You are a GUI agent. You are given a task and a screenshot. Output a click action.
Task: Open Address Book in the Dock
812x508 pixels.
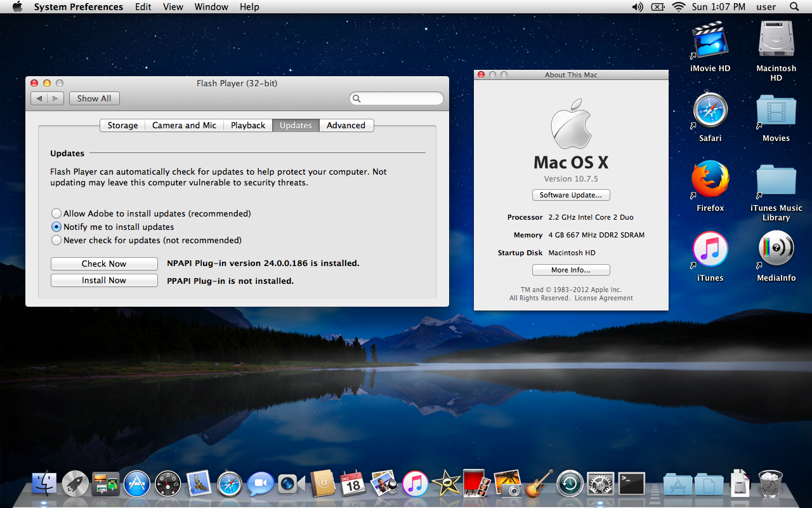(x=322, y=484)
